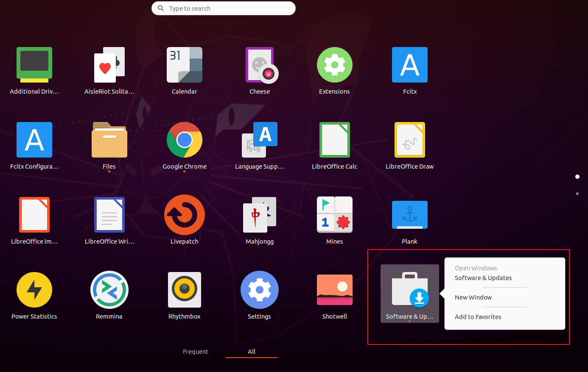Start the Mahjongg game
Screen dimensions: 588x372
[260, 215]
